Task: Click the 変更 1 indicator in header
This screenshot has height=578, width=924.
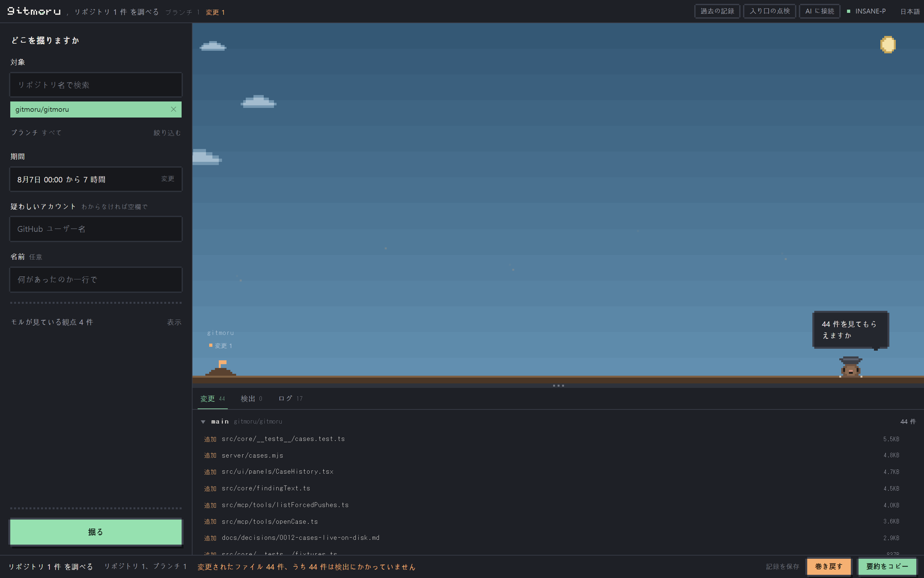Action: pyautogui.click(x=215, y=12)
